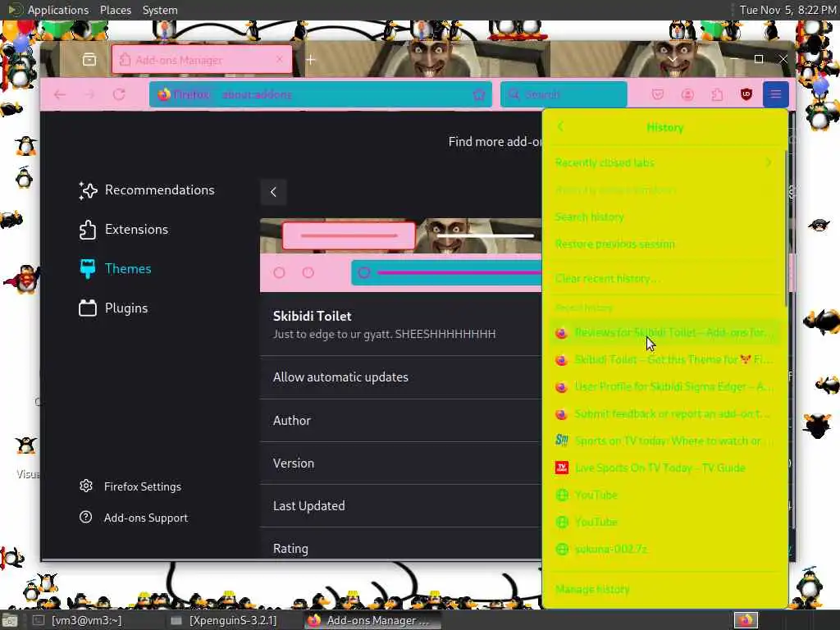
Task: Go back to themes list with chevron button
Action: click(273, 192)
